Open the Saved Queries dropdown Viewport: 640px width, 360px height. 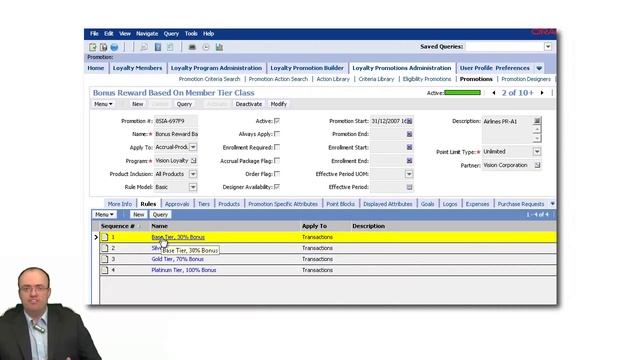[x=548, y=47]
